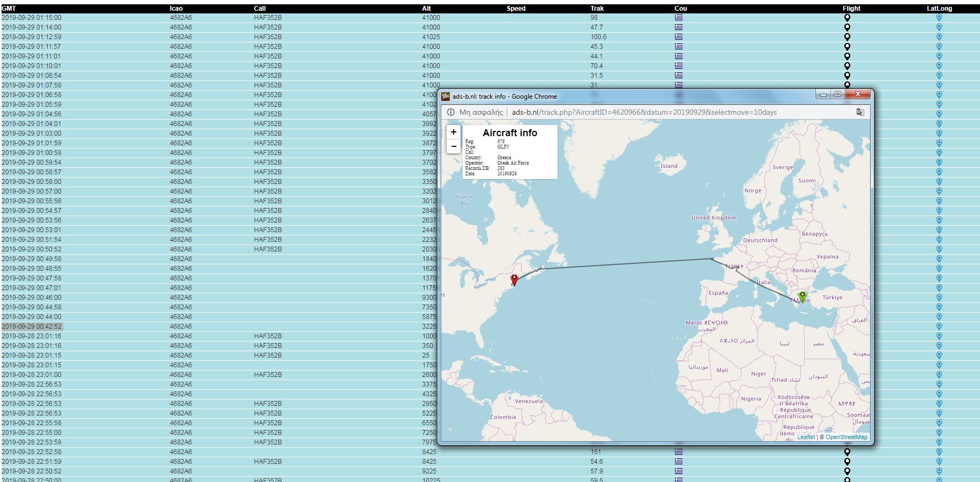The height and width of the screenshot is (482, 980).
Task: Click the Greek flag in row 01:12:59
Action: click(x=679, y=37)
